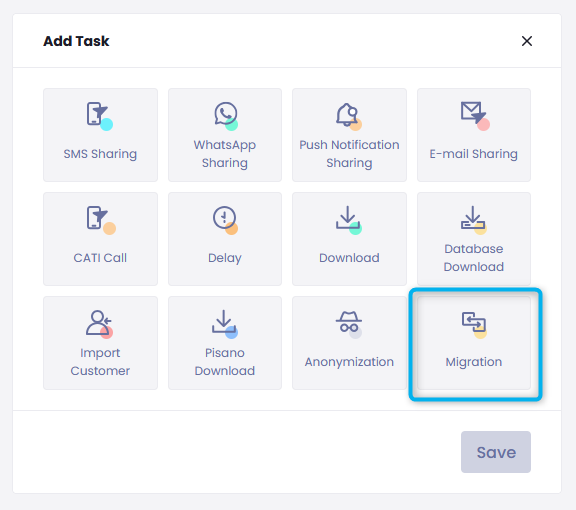The height and width of the screenshot is (510, 576).
Task: Choose the Anonymization task label
Action: (x=349, y=362)
